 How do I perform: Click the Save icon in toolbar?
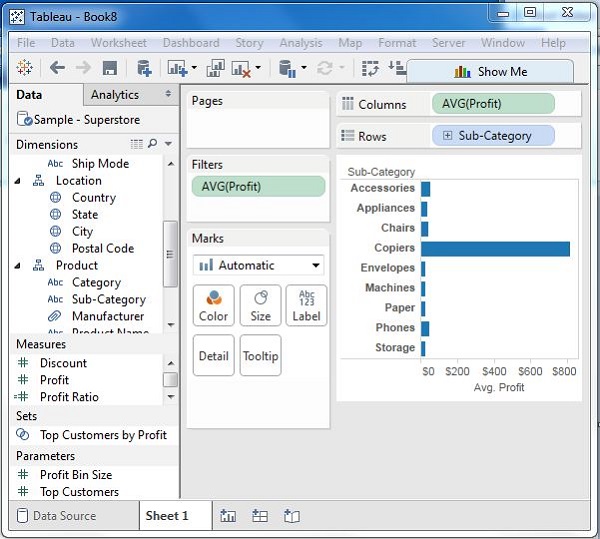click(110, 68)
